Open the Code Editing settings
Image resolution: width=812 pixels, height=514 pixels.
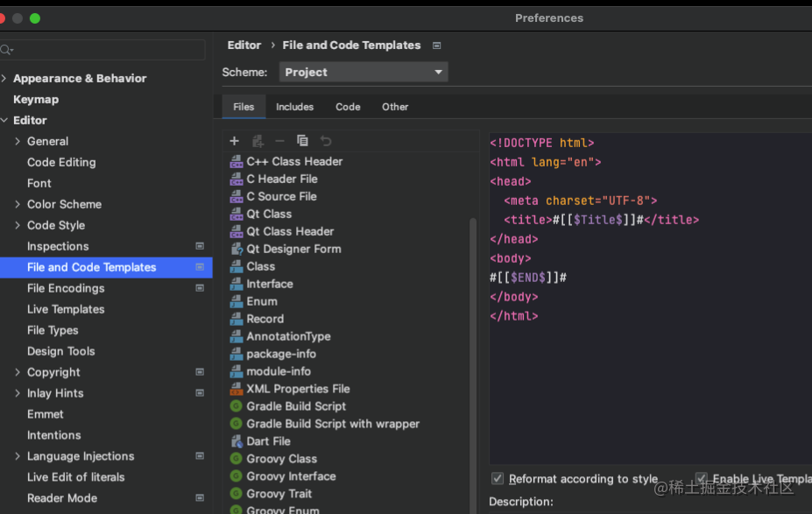point(61,163)
